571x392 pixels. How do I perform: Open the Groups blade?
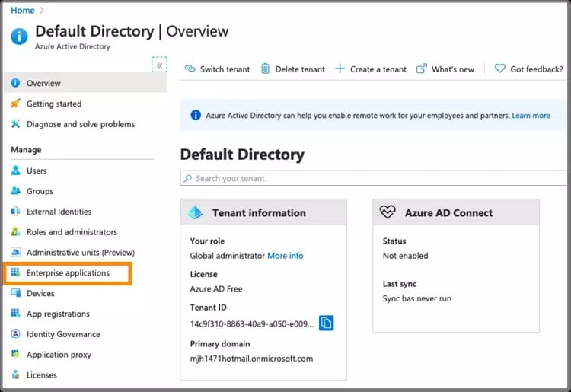tap(40, 191)
